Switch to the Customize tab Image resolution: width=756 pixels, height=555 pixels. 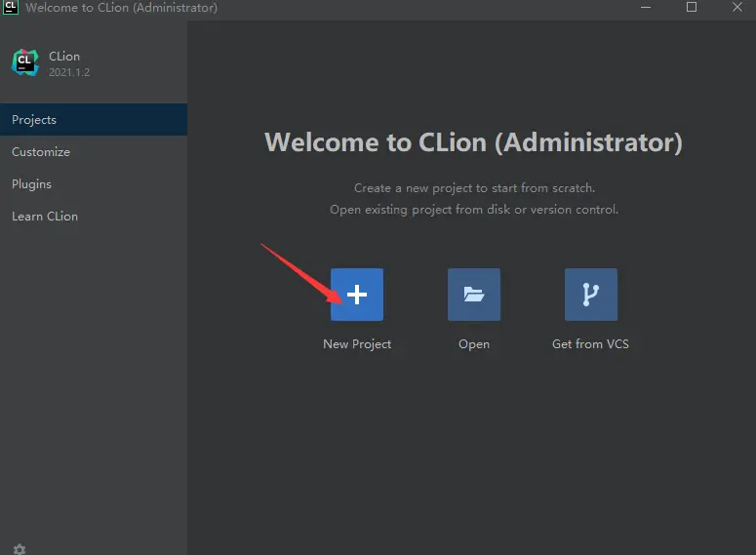pyautogui.click(x=94, y=152)
